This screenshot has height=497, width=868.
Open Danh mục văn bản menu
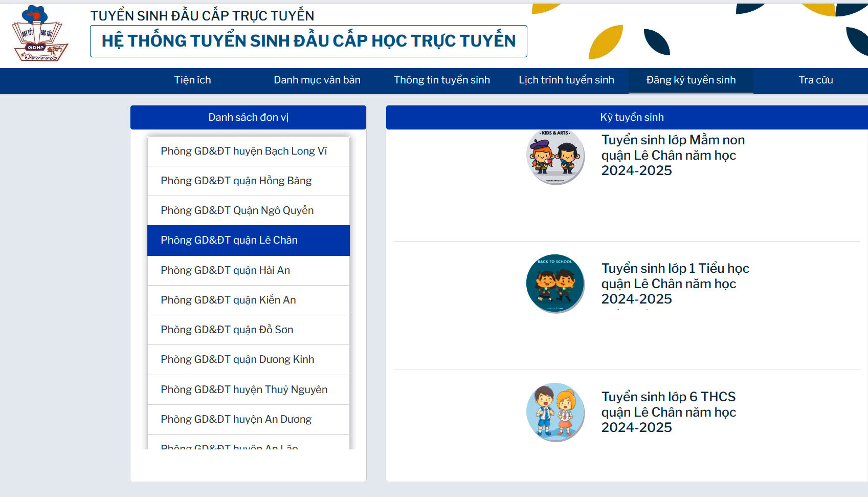(317, 80)
